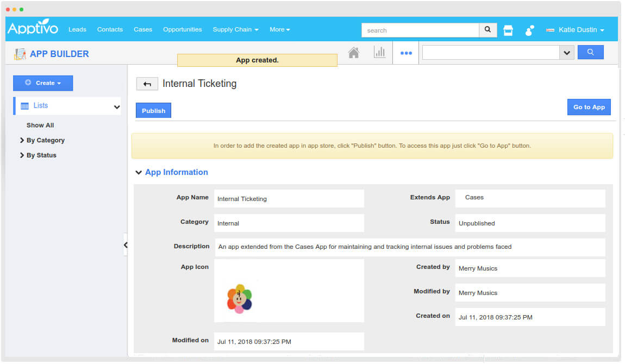Open the reports bar chart icon
The width and height of the screenshot is (625, 364).
[x=379, y=53]
